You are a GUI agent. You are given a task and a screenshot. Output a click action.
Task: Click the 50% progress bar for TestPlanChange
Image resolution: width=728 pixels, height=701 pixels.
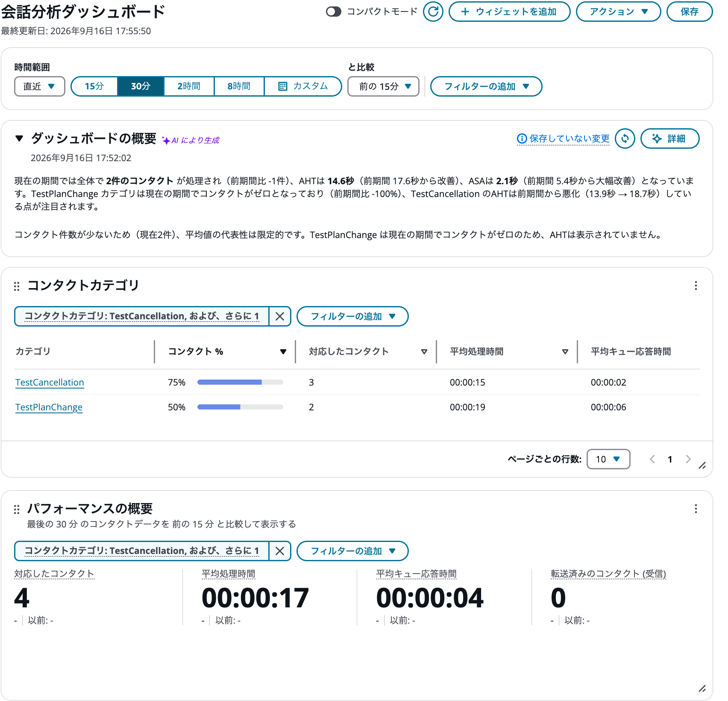(240, 407)
